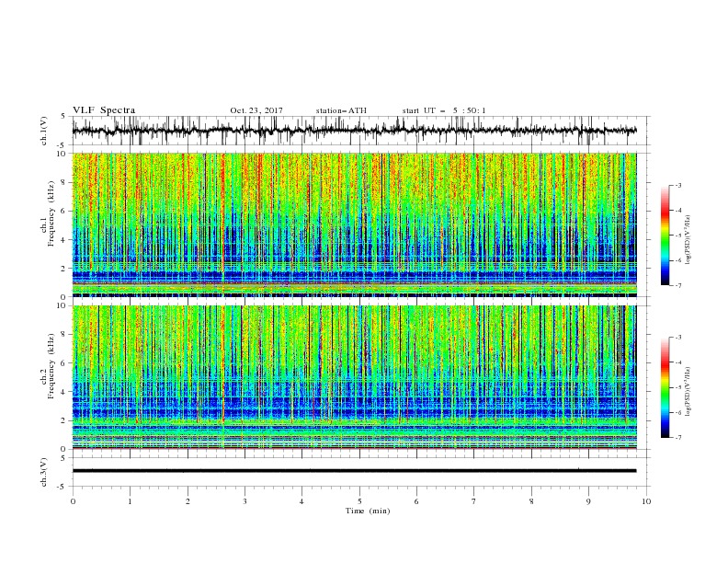728x563 pixels.
Task: Click the "ch.3(V)" waveform axis label
Action: (x=44, y=472)
